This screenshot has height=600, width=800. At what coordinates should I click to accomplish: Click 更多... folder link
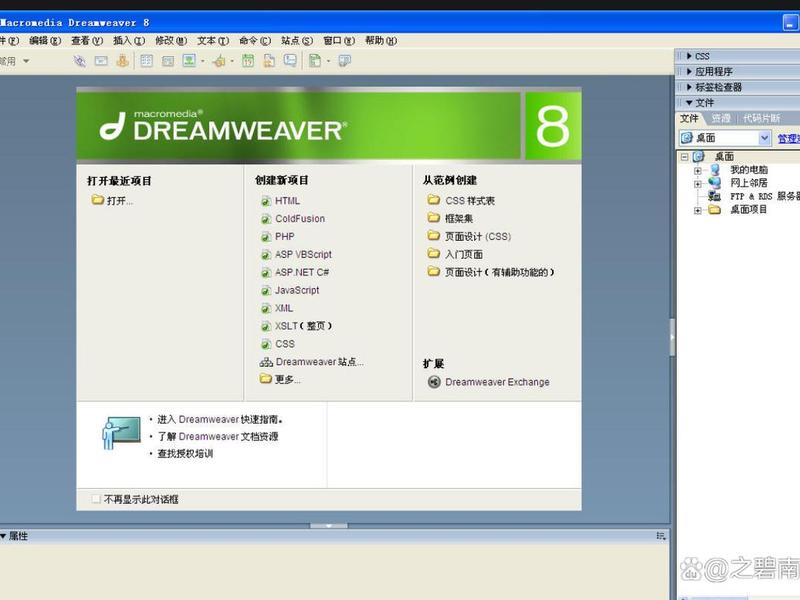point(288,380)
